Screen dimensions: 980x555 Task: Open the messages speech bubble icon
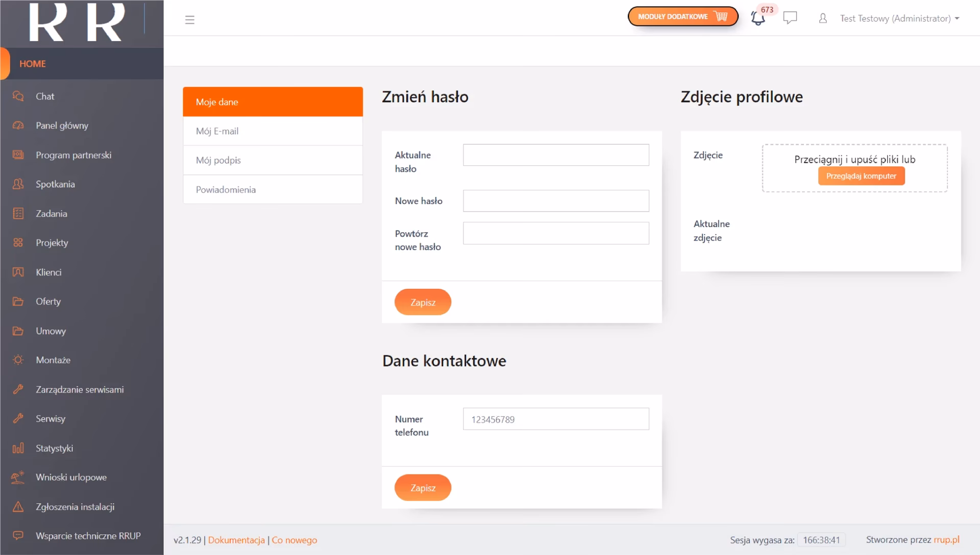[x=790, y=18]
